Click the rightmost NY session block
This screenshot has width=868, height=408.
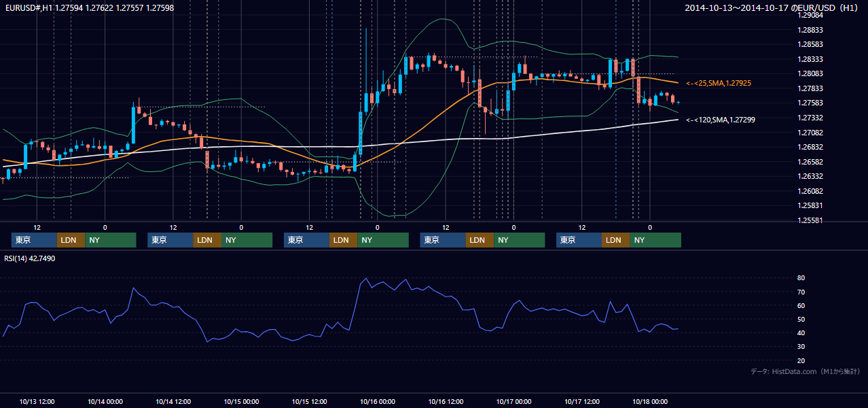click(655, 240)
